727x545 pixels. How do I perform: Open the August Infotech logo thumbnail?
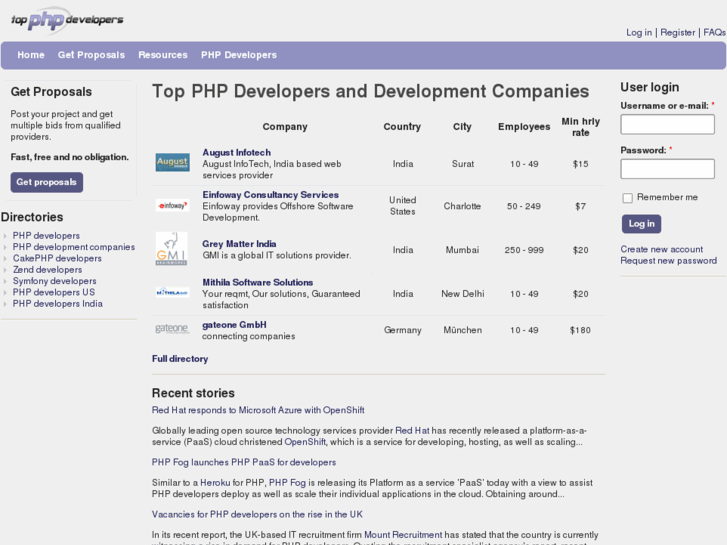point(172,162)
